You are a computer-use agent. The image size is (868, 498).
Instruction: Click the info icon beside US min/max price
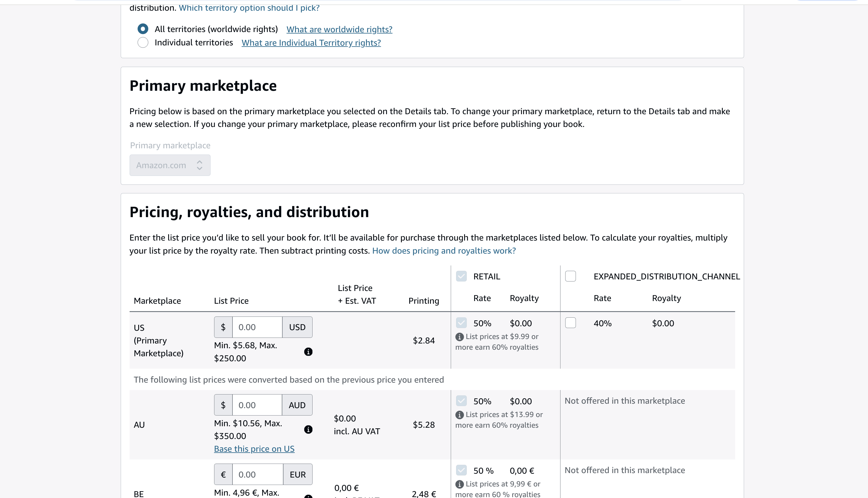[x=308, y=351]
